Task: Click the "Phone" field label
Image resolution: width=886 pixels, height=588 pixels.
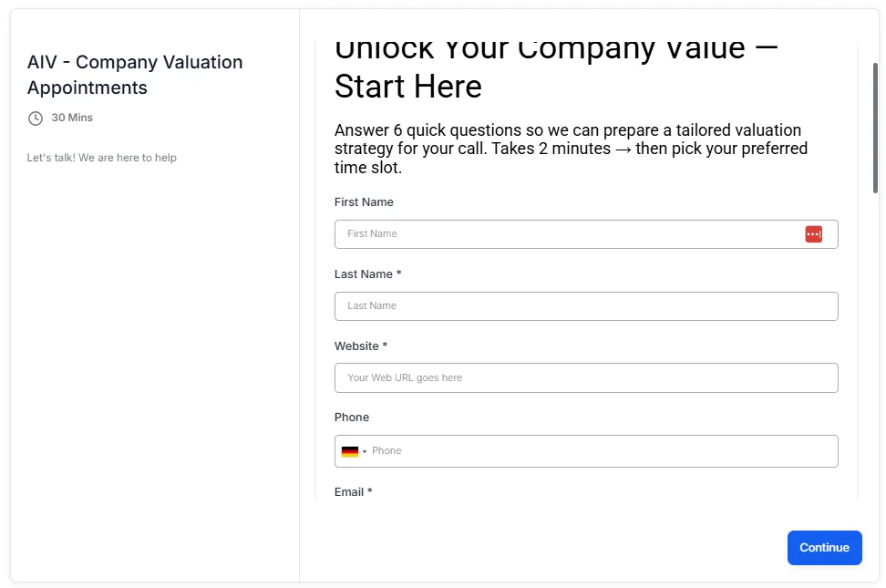Action: [352, 418]
